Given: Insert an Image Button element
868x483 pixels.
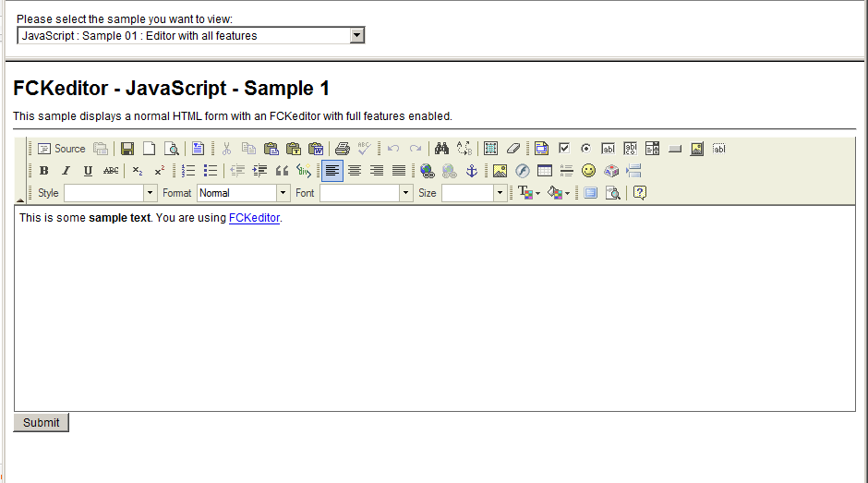Looking at the screenshot, I should click(696, 149).
